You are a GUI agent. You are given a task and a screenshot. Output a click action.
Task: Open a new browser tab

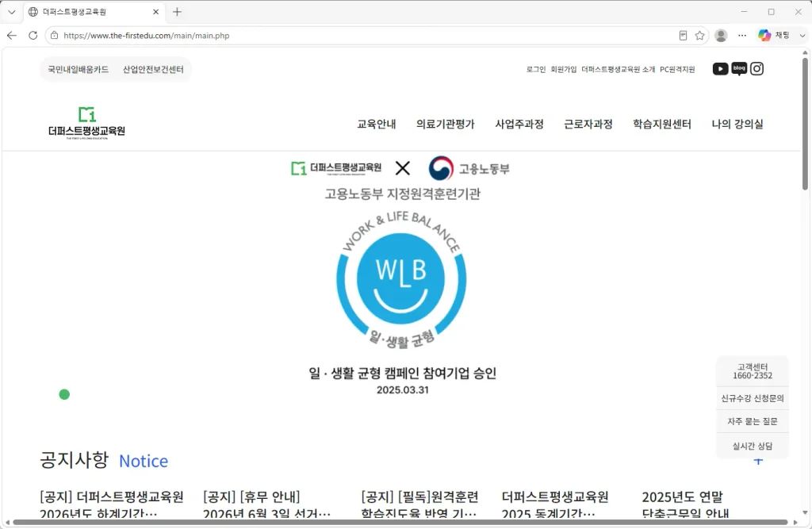[177, 11]
